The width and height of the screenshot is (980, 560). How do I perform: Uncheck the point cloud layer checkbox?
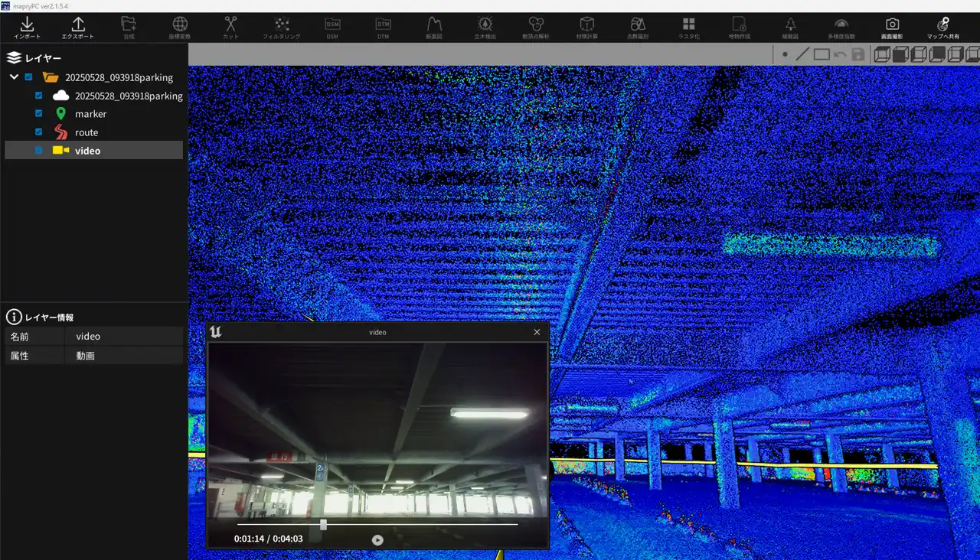click(x=39, y=96)
